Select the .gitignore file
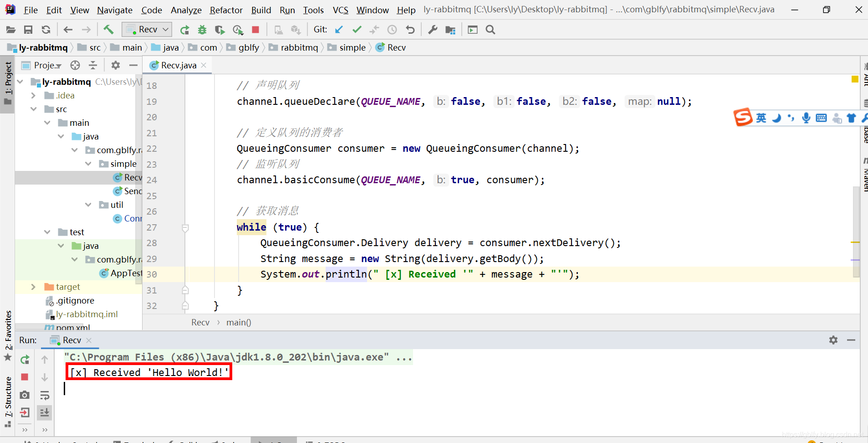This screenshot has width=868, height=443. (x=70, y=300)
